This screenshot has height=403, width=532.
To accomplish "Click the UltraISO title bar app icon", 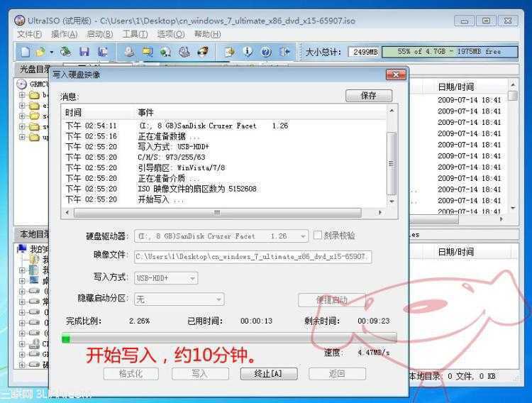I will 20,21.
